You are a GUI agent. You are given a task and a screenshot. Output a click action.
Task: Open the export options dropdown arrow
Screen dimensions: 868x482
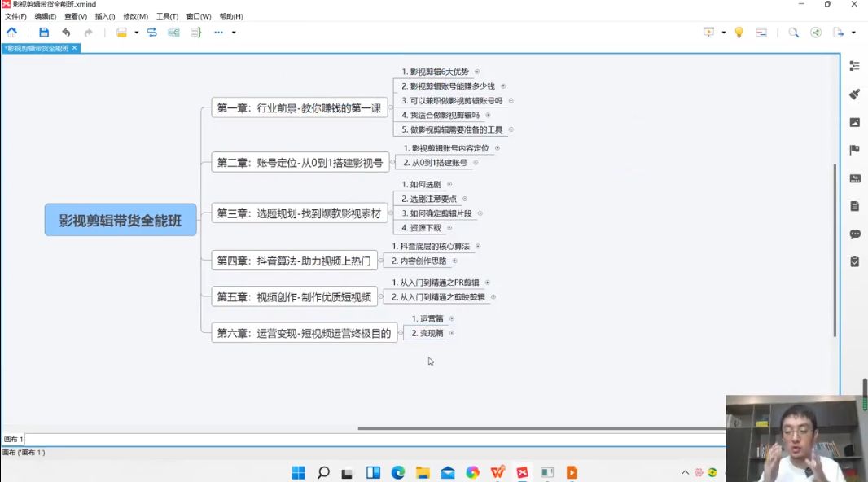853,33
